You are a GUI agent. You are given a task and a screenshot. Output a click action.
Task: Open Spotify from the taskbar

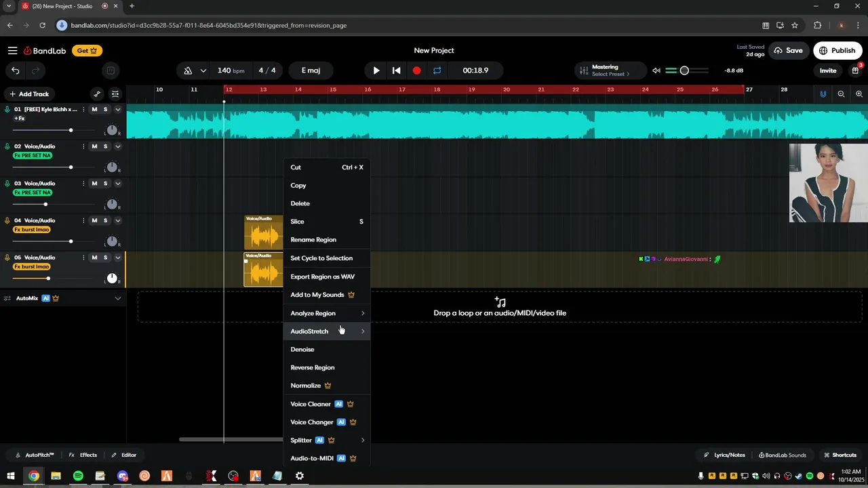[x=78, y=476]
